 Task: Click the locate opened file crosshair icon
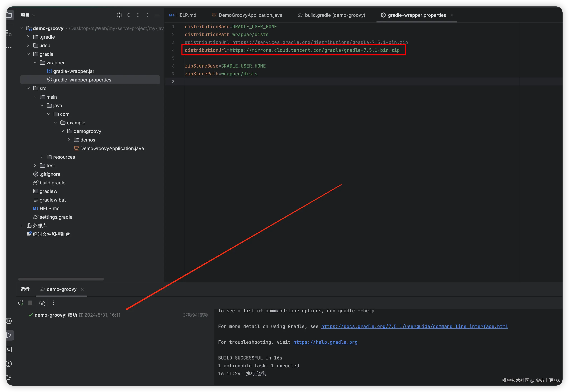tap(119, 15)
